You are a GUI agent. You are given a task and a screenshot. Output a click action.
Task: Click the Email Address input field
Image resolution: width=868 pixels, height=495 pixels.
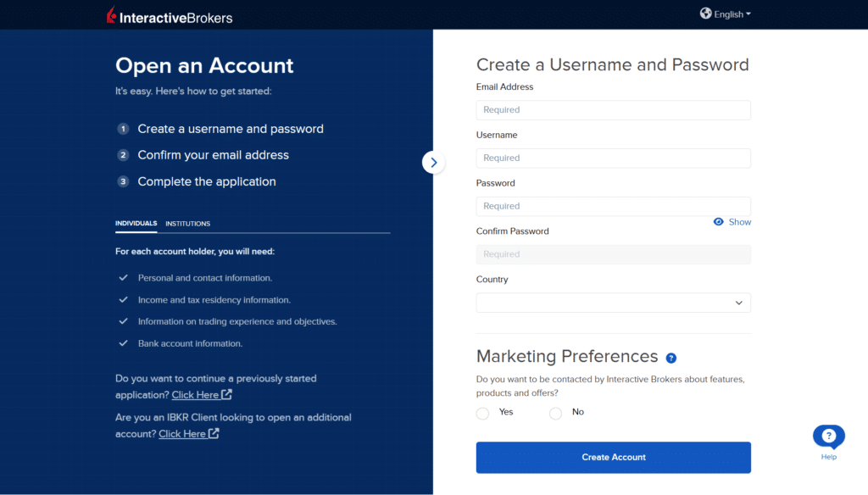click(x=614, y=109)
